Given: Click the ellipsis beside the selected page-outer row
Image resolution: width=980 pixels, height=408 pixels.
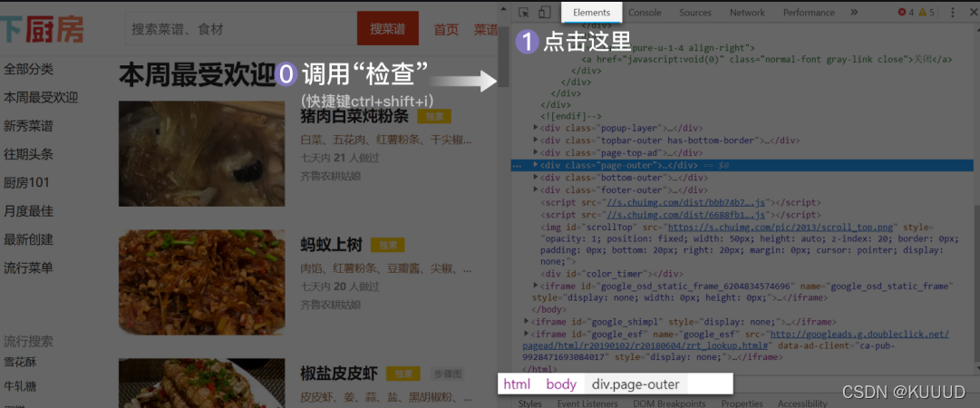Looking at the screenshot, I should pyautogui.click(x=516, y=166).
